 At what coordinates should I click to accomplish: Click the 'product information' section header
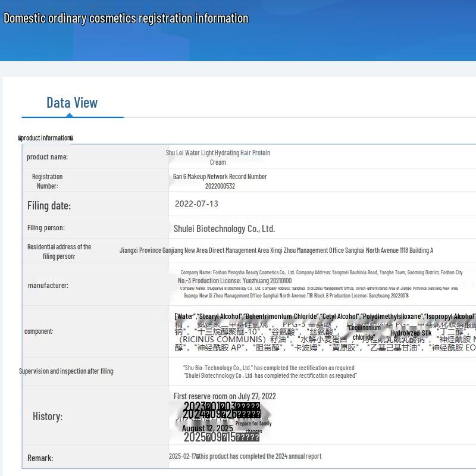46,138
